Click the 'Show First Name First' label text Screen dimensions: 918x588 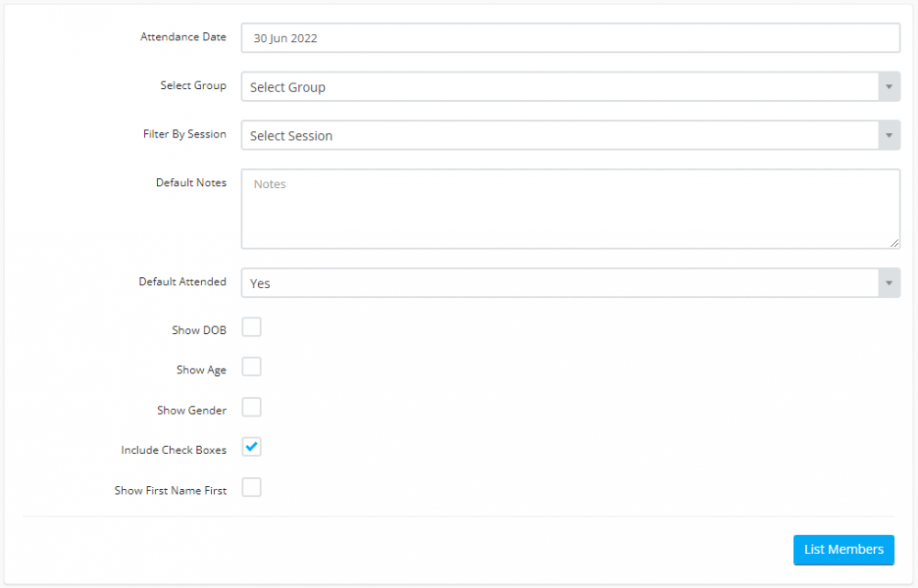[x=170, y=491]
